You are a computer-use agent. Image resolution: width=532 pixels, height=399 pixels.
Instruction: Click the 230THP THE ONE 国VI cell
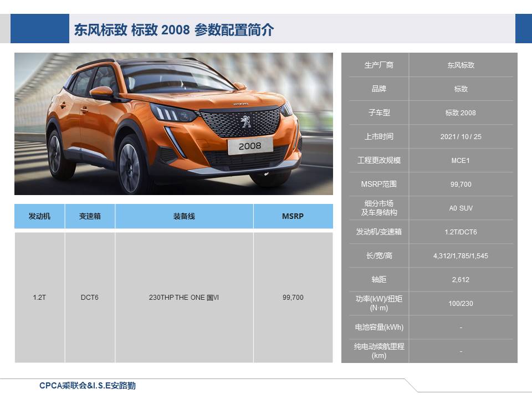[184, 298]
